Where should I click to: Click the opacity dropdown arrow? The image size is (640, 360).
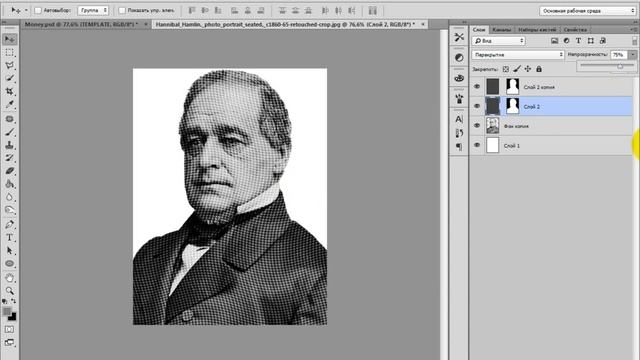[x=633, y=55]
